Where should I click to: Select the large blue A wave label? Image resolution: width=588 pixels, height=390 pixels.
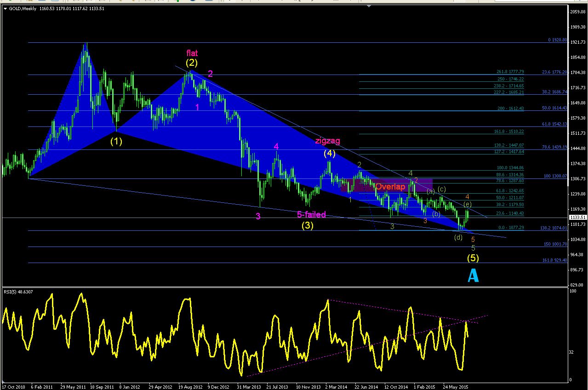point(474,275)
